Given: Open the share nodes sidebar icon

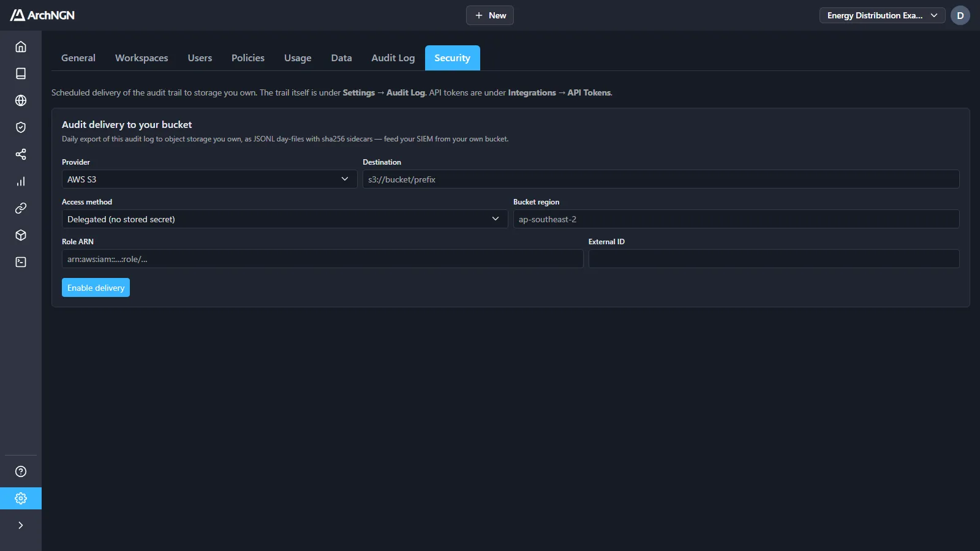Looking at the screenshot, I should (x=21, y=154).
